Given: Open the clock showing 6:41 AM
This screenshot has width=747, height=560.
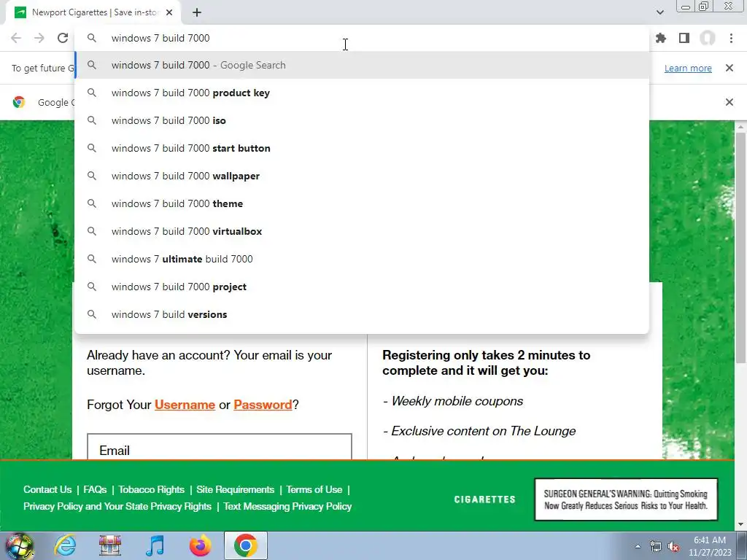Looking at the screenshot, I should point(710,546).
